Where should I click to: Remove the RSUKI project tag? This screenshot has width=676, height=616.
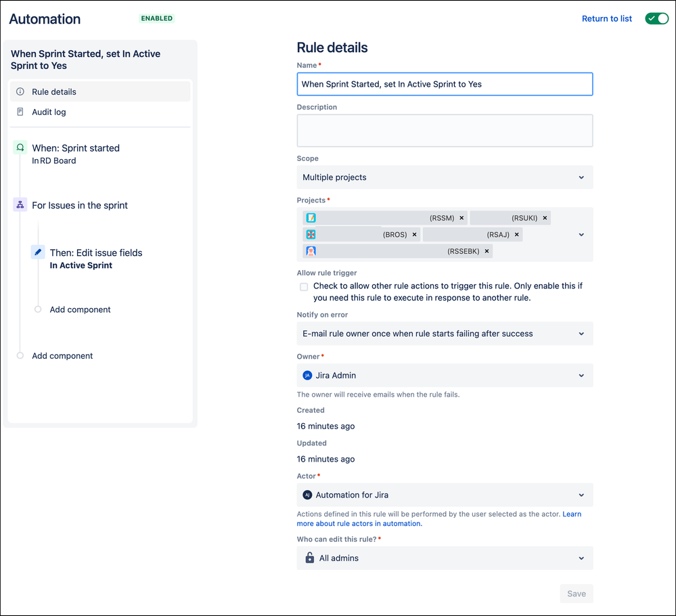click(545, 218)
